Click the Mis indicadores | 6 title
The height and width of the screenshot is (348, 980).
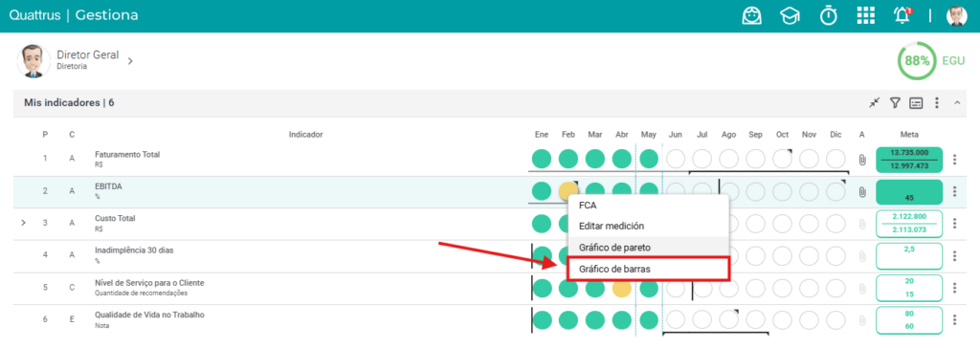coord(69,102)
